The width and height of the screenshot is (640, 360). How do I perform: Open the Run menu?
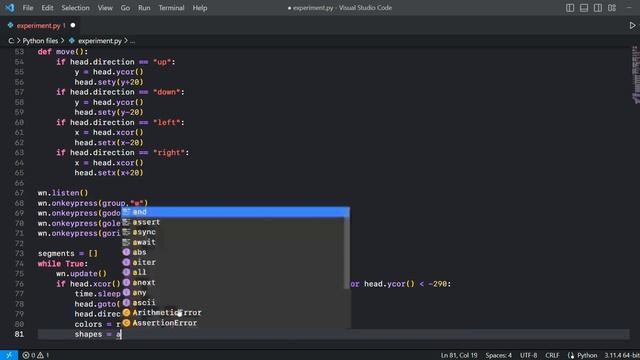[144, 8]
